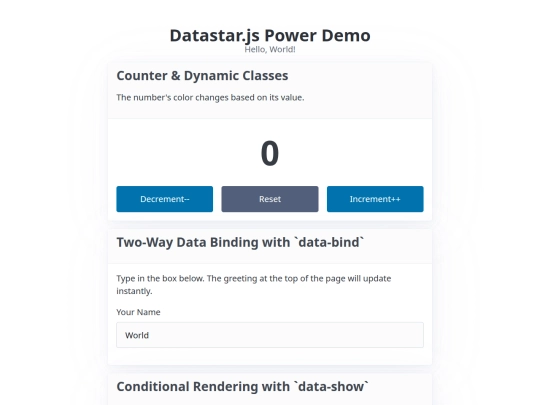Click the Two-Way Data Binding heading
Image resolution: width=540 pixels, height=405 pixels.
pos(240,242)
